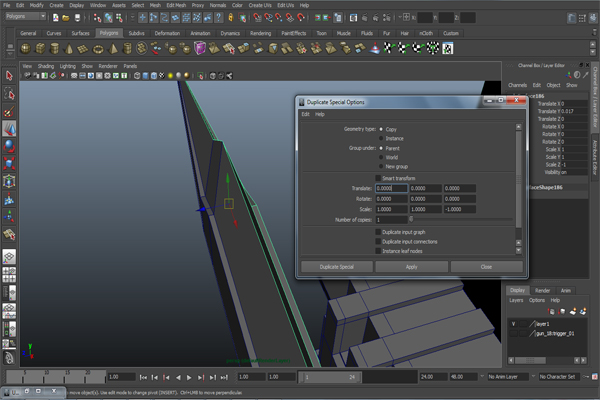
Task: Click the Close button in dialog
Action: click(486, 267)
